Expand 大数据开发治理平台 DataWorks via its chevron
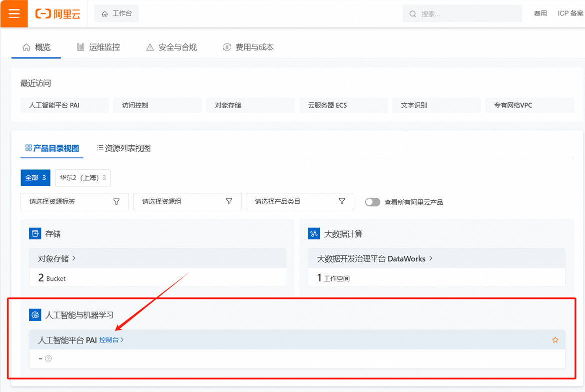 click(x=431, y=258)
